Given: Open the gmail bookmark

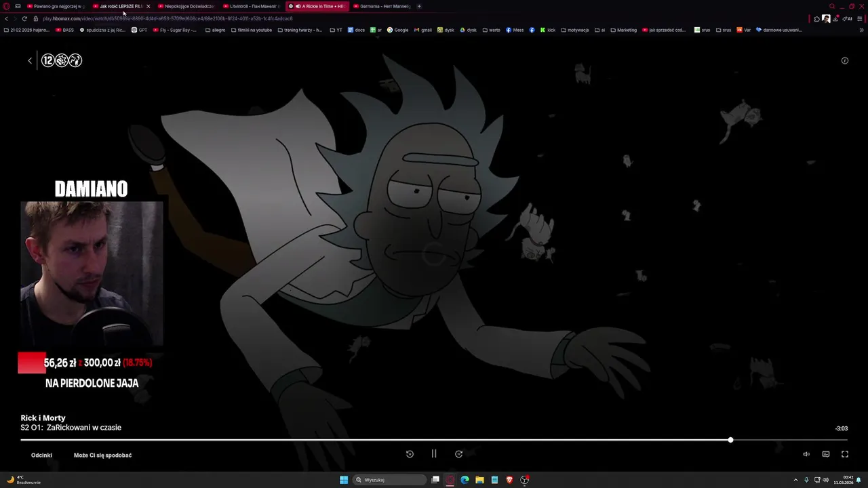Looking at the screenshot, I should coord(422,30).
